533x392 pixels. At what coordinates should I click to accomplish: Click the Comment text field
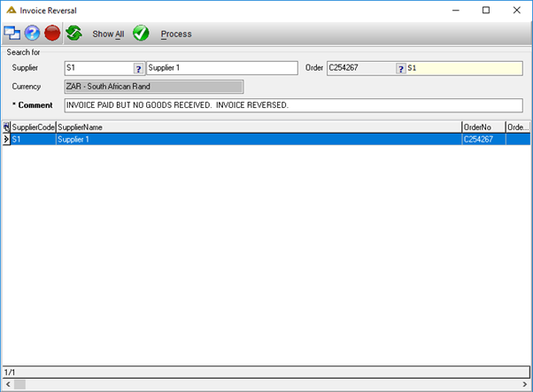[293, 105]
